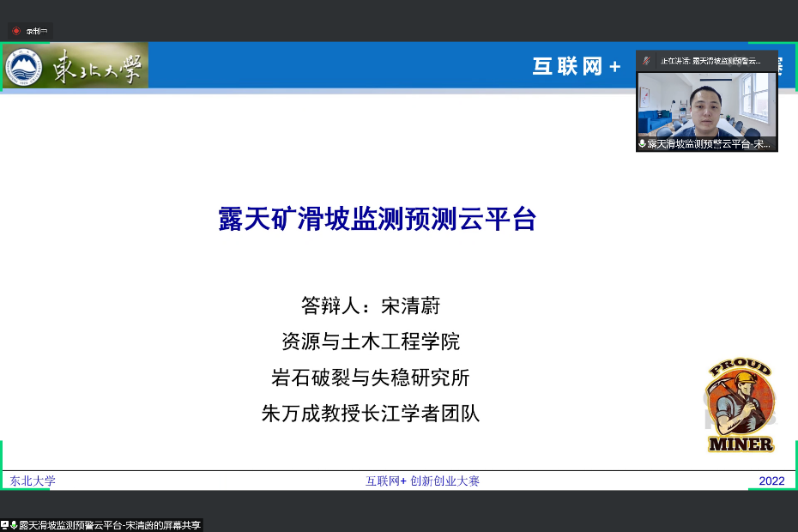Click the text 资源与土木工程学院
The width and height of the screenshot is (798, 532).
coord(370,342)
